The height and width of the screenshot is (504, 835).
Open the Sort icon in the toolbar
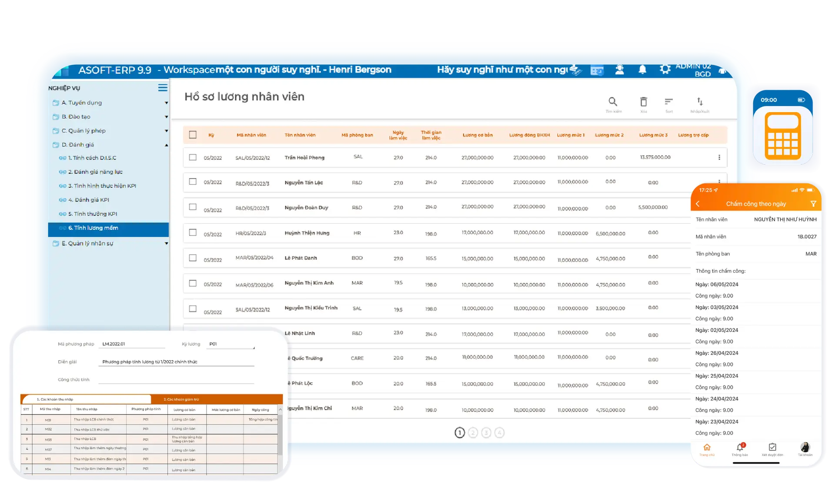(x=668, y=102)
